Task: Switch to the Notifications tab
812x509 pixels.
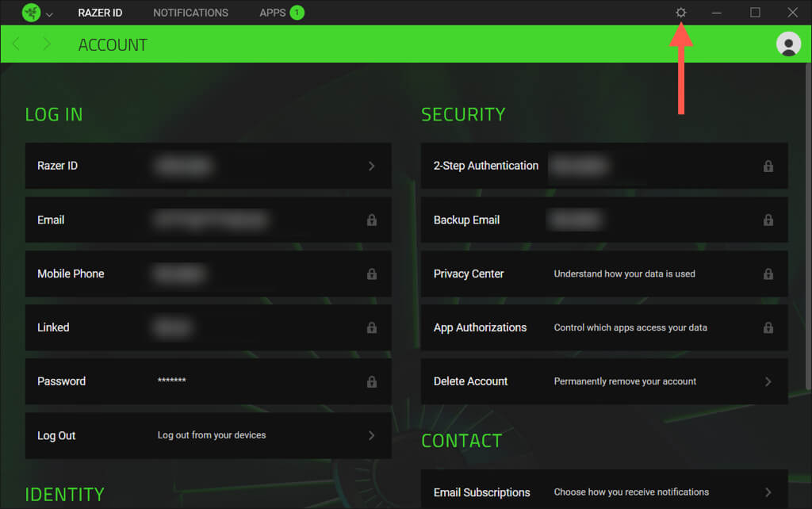Action: (190, 13)
